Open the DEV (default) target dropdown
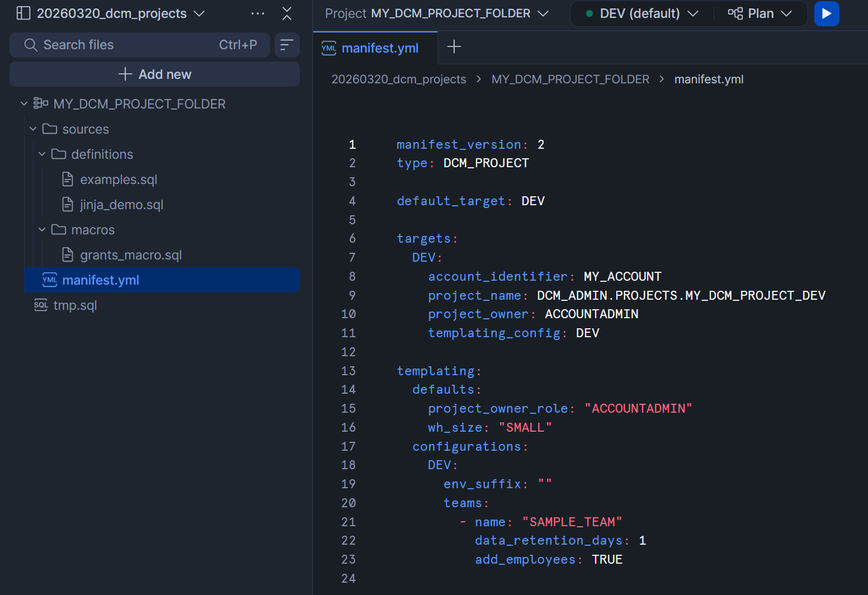This screenshot has height=595, width=868. pos(641,13)
